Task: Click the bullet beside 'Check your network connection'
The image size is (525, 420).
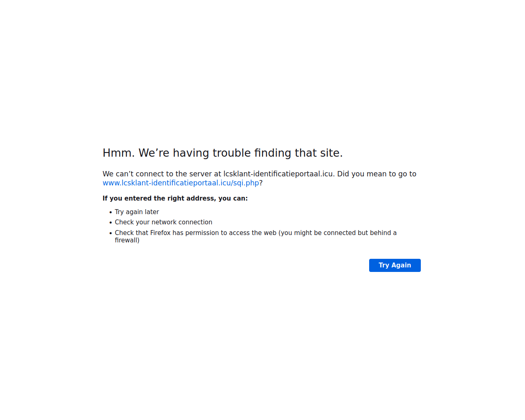Action: (111, 223)
